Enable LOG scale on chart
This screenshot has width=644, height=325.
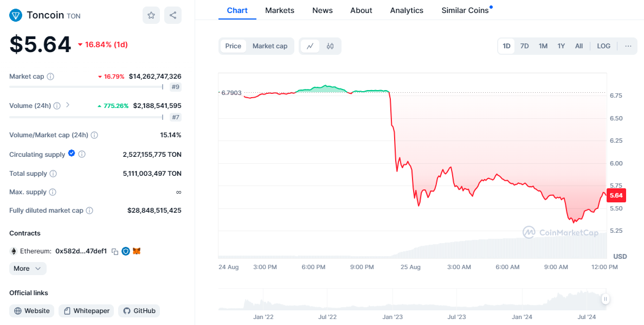(x=604, y=46)
